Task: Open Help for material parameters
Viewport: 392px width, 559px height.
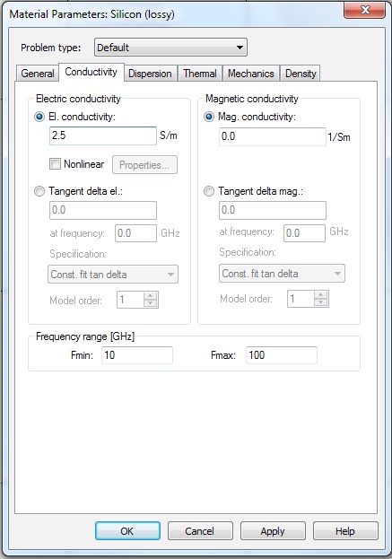Action: (345, 531)
